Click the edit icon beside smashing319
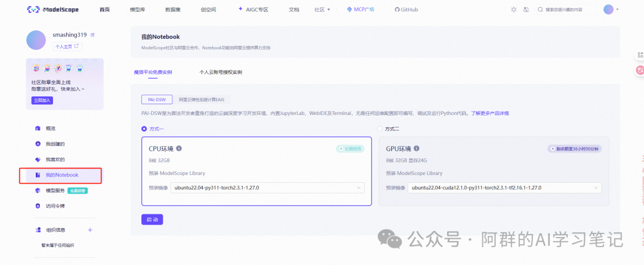 pyautogui.click(x=92, y=35)
